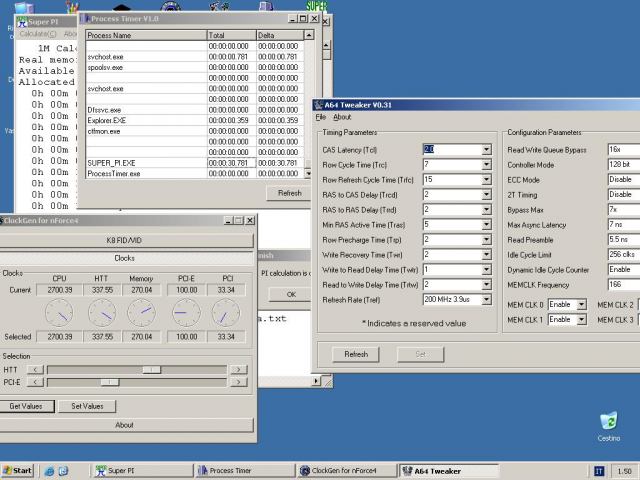Expand the MEM CLK 0 dropdown

[580, 304]
